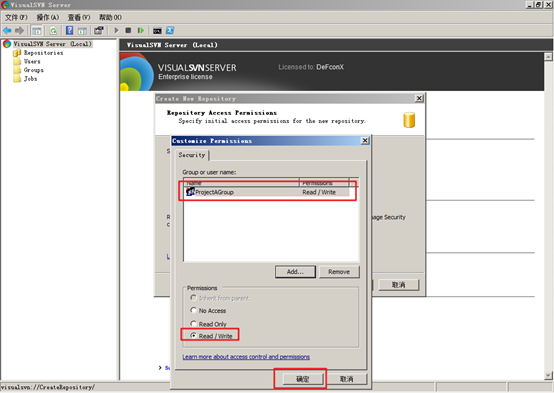The image size is (554, 393).
Task: Close the Customize Permissions dialog
Action: [x=365, y=141]
